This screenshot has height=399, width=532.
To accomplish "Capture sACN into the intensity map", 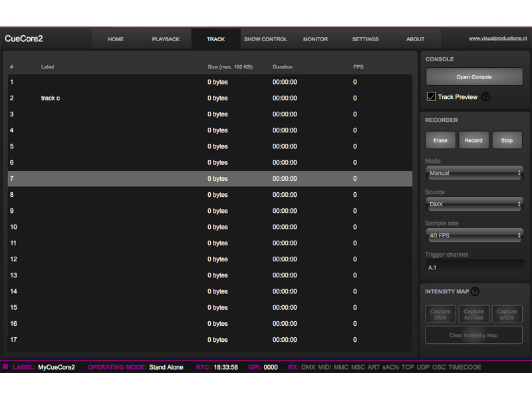I will (x=507, y=313).
